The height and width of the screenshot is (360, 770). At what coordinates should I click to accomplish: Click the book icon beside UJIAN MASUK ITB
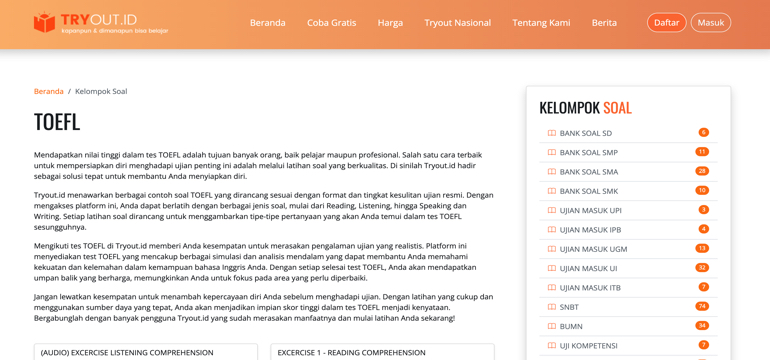551,288
